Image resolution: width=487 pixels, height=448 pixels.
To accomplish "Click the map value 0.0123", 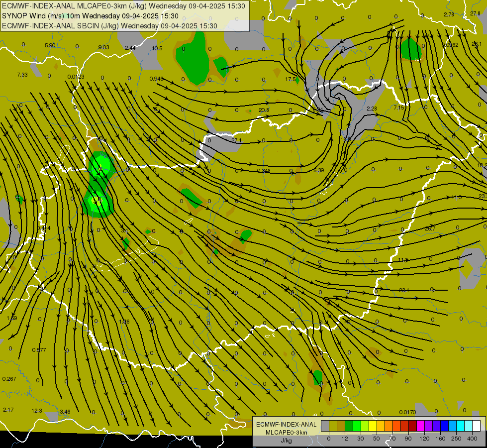I will point(76,77).
